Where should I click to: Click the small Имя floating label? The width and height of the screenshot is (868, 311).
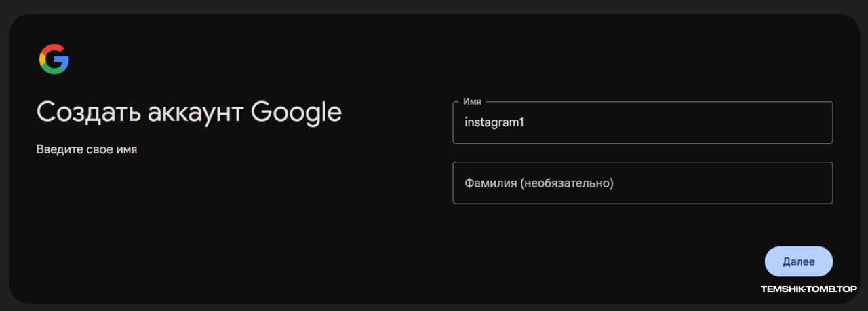[472, 101]
